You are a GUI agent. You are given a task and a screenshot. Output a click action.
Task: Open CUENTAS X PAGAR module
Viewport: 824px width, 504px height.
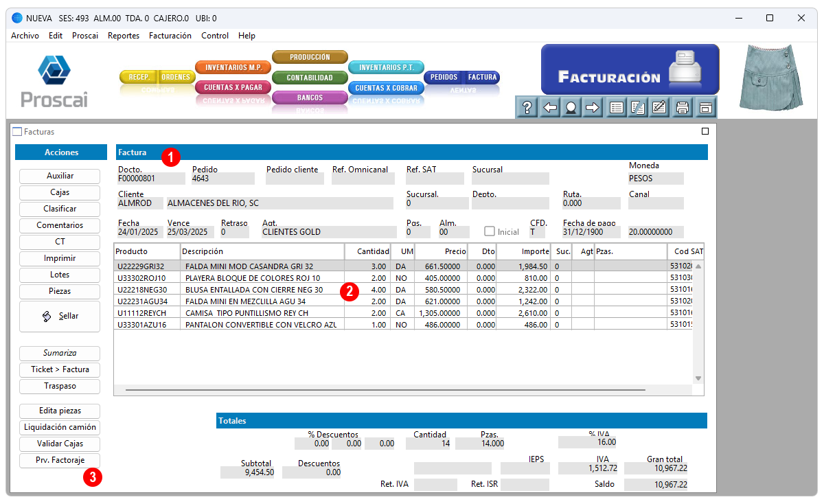[233, 87]
